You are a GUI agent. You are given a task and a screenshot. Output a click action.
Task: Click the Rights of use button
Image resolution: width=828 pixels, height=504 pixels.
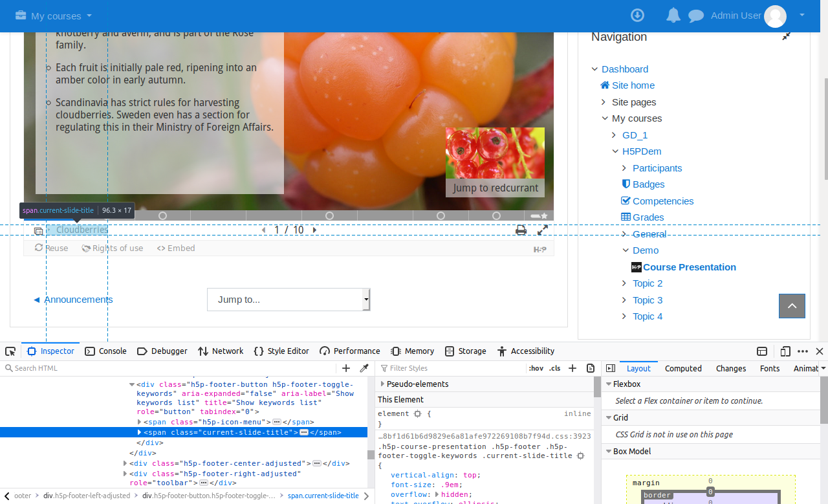pos(113,248)
